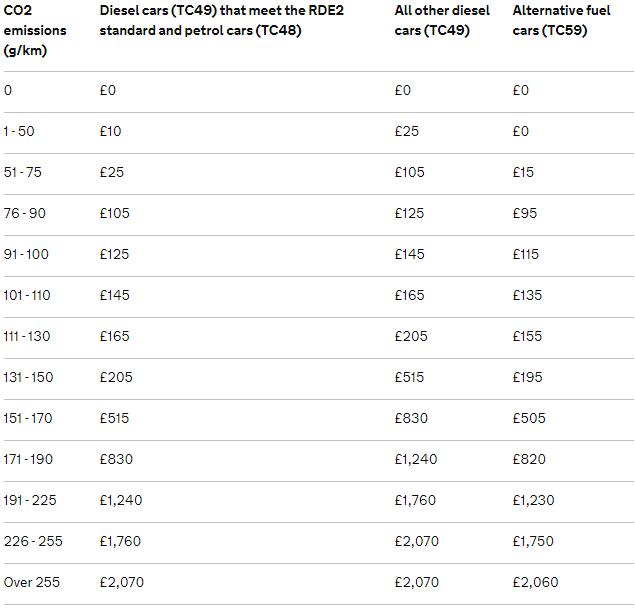Click the All other diesel cars (TC49) header
635x609 pixels.
click(x=442, y=20)
